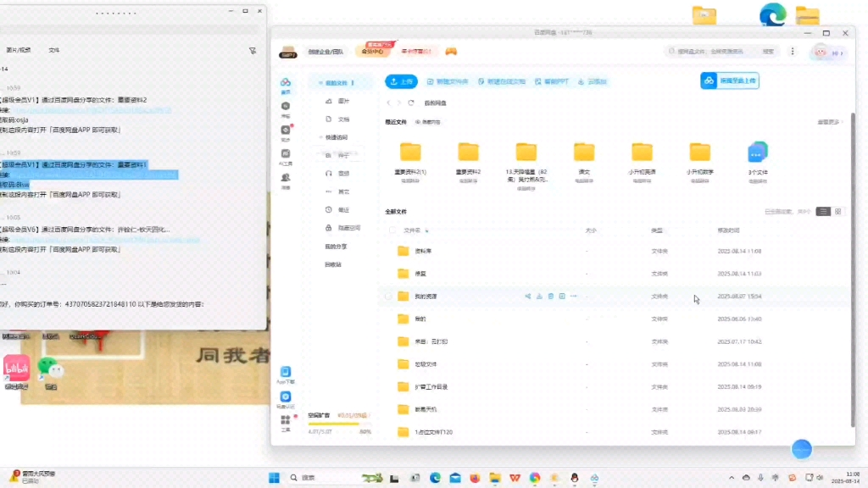Open My Shares in the sidebar
868x488 pixels.
click(336, 247)
